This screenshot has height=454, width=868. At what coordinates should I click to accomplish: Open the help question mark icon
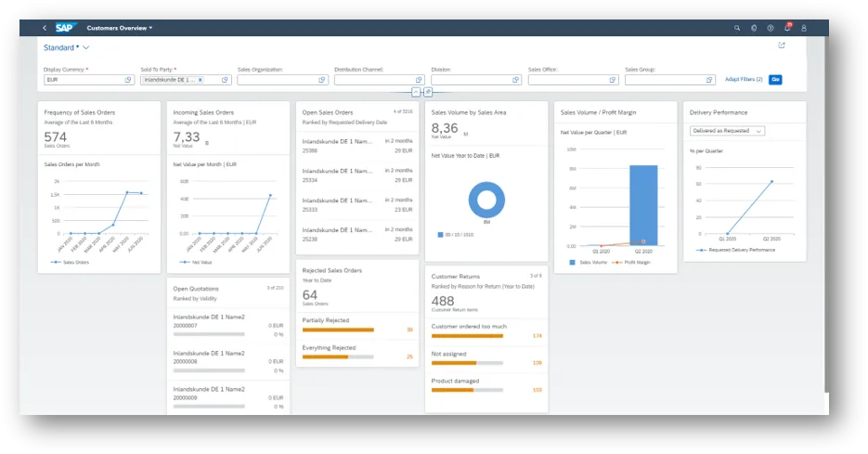[771, 28]
